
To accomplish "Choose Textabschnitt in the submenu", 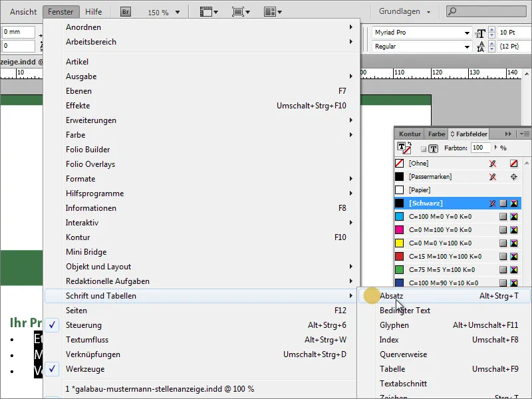I will click(x=444, y=384).
